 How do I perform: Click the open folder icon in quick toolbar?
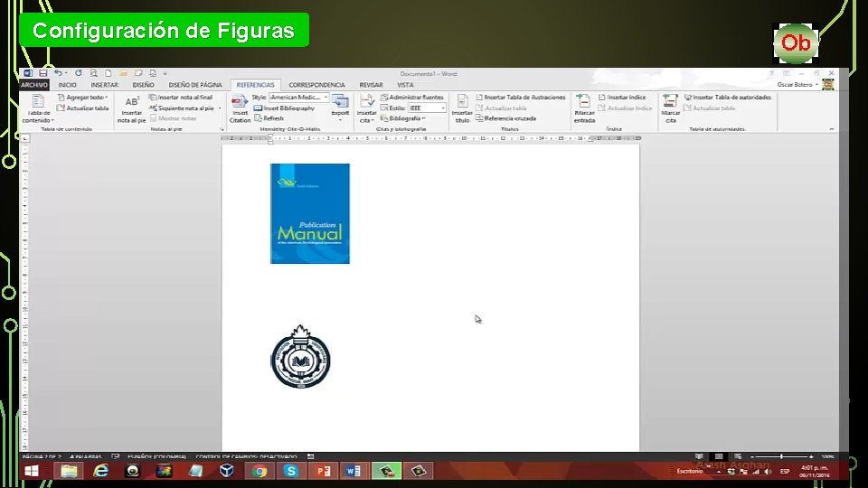(123, 73)
